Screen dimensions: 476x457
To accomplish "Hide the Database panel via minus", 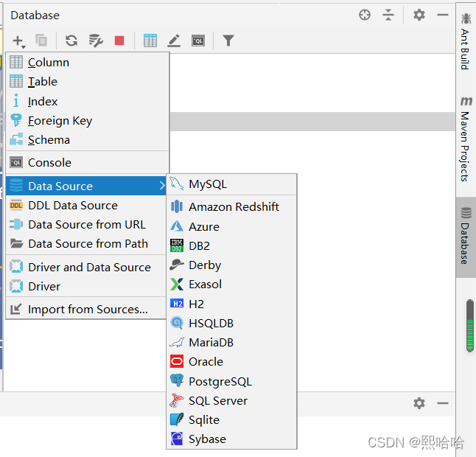I will [443, 15].
